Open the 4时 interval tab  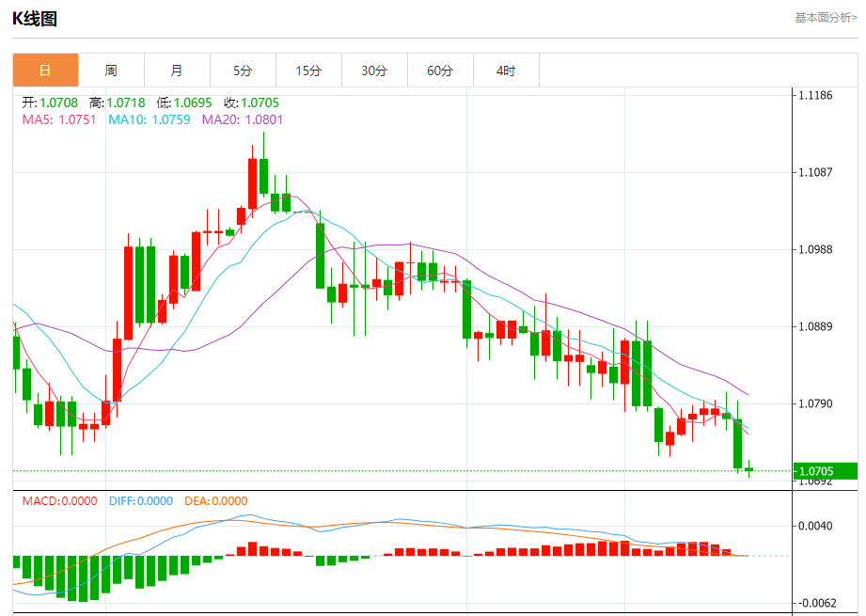(x=506, y=71)
